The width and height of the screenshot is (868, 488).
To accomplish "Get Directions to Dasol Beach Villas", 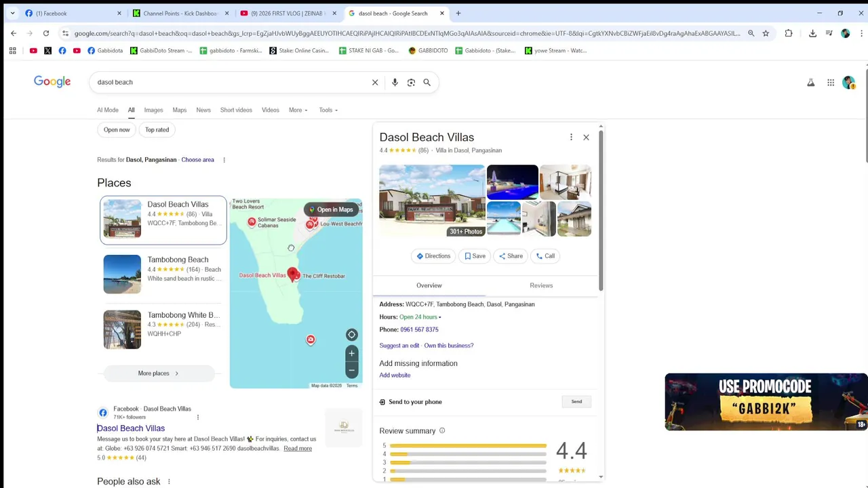I will point(433,256).
